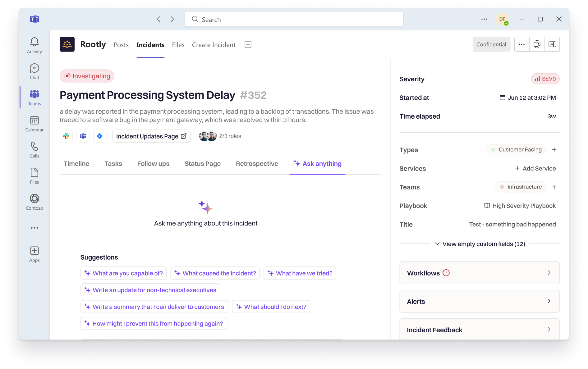Open Chat in the Teams sidebar
Screen dimensions: 588x369
pos(34,72)
